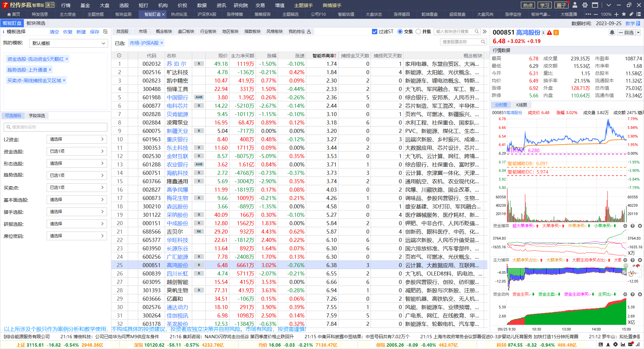Image resolution: width=644 pixels, height=349 pixels.
Task: Click the 清空 link in template panel
Action: coord(54,32)
